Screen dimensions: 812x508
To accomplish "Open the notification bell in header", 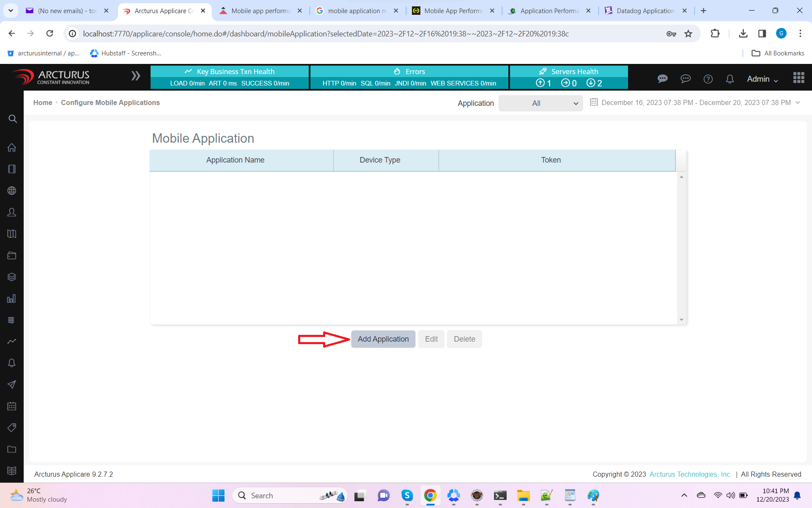I will coord(730,79).
